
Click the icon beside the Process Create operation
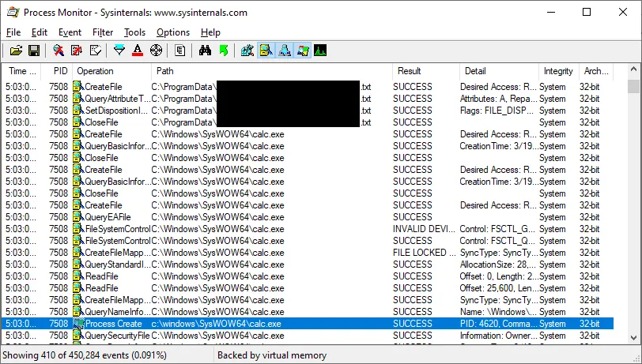coord(78,324)
